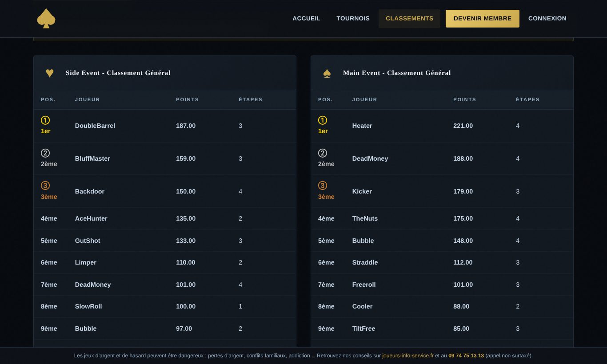607x364 pixels.
Task: Click player name Cooler
Action: click(x=362, y=306)
